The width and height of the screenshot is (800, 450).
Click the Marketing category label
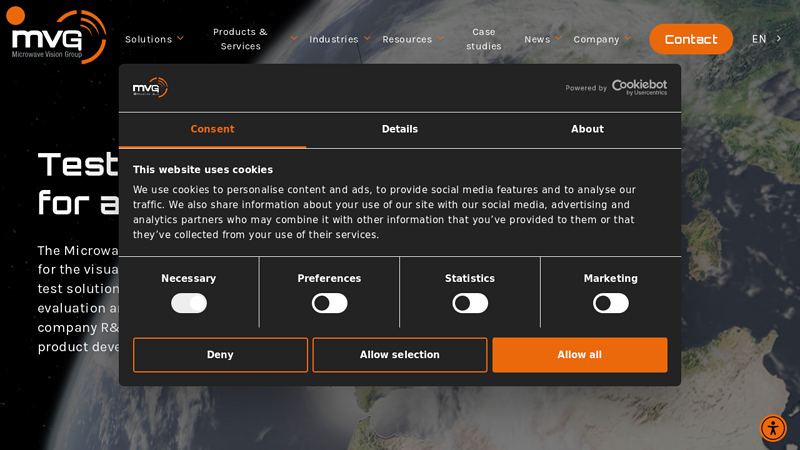611,278
